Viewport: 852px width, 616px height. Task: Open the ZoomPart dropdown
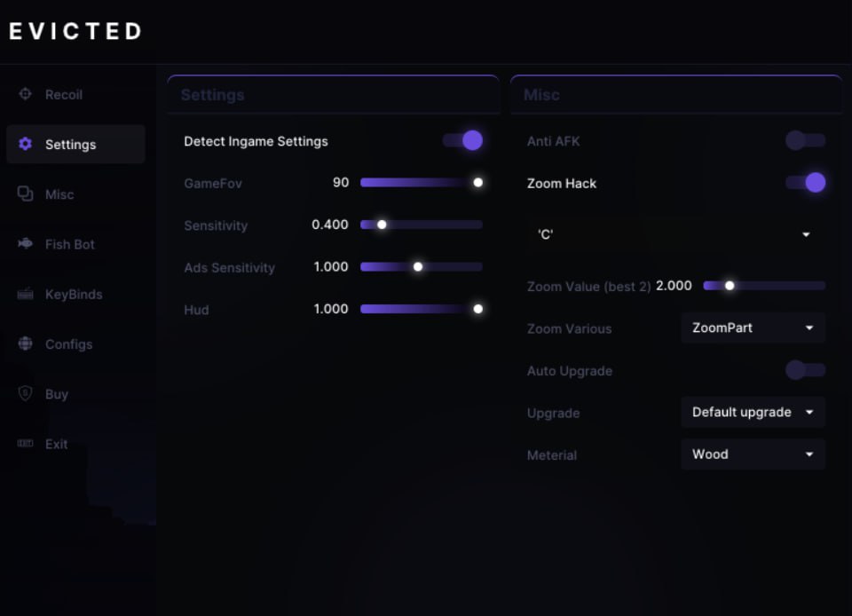coord(753,328)
